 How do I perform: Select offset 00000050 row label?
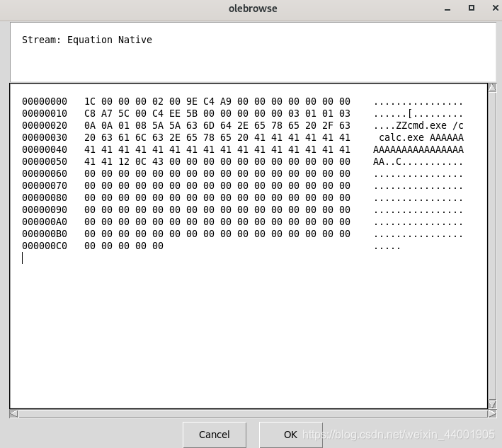[x=45, y=161]
